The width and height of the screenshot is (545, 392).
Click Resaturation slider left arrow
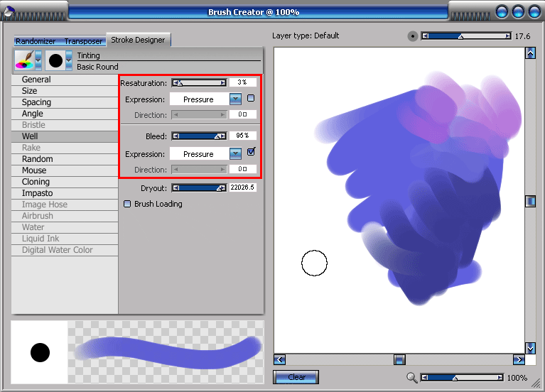pyautogui.click(x=176, y=82)
